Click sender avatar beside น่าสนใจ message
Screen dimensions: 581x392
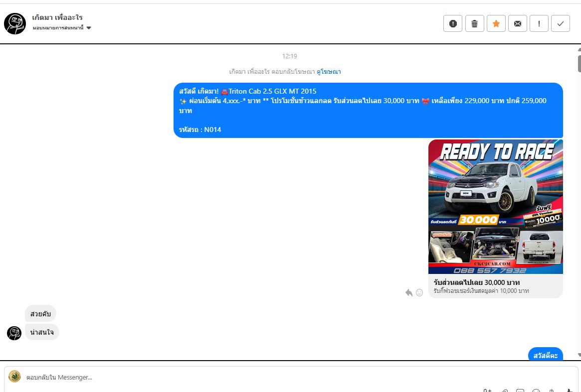click(x=14, y=333)
